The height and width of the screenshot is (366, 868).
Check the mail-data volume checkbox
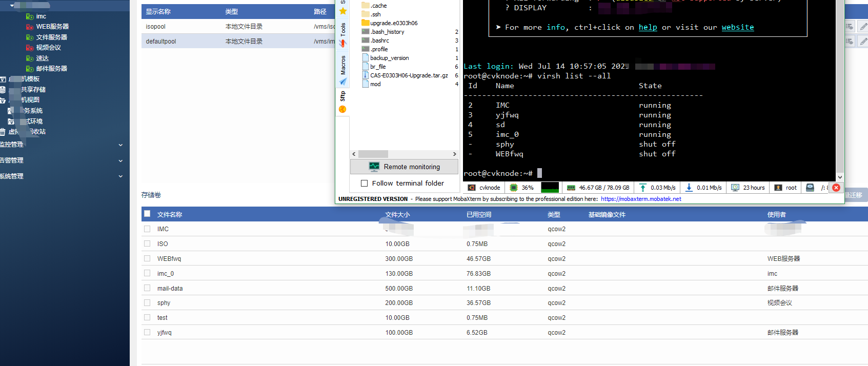148,288
